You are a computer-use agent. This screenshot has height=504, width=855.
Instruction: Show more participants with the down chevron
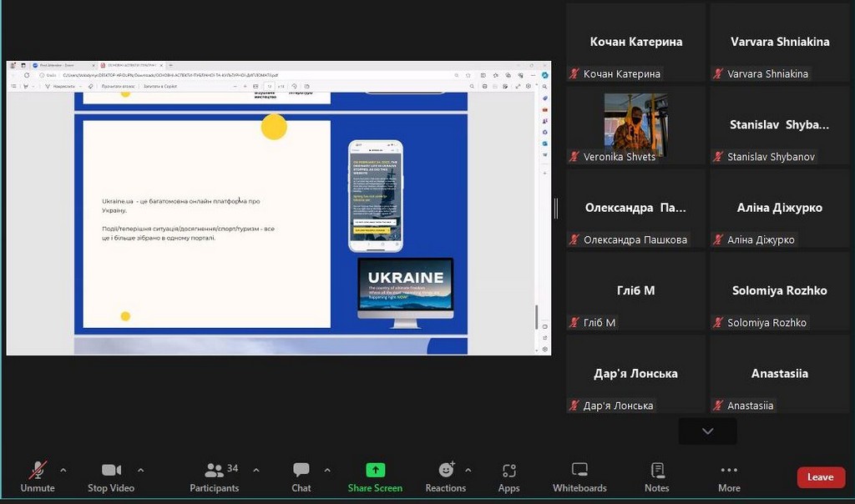pos(707,431)
